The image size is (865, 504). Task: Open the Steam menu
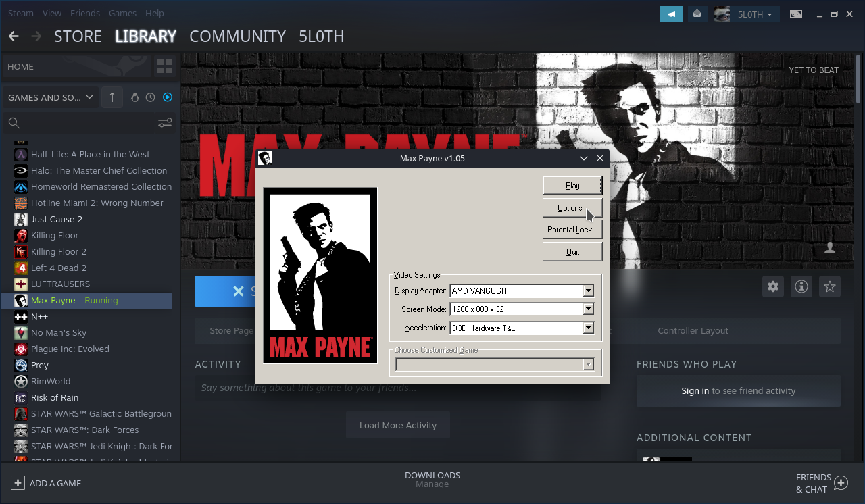[x=21, y=13]
